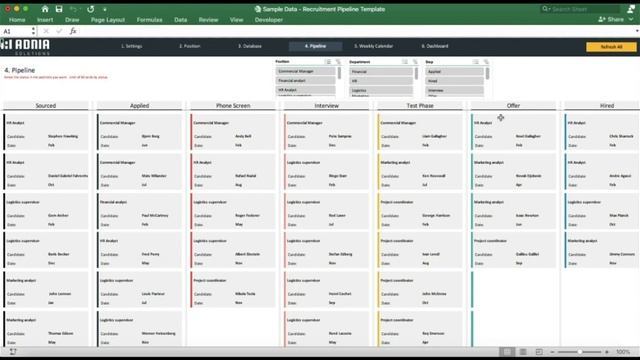Select Logistics in the Department slicer
The image size is (640, 360).
click(381, 90)
